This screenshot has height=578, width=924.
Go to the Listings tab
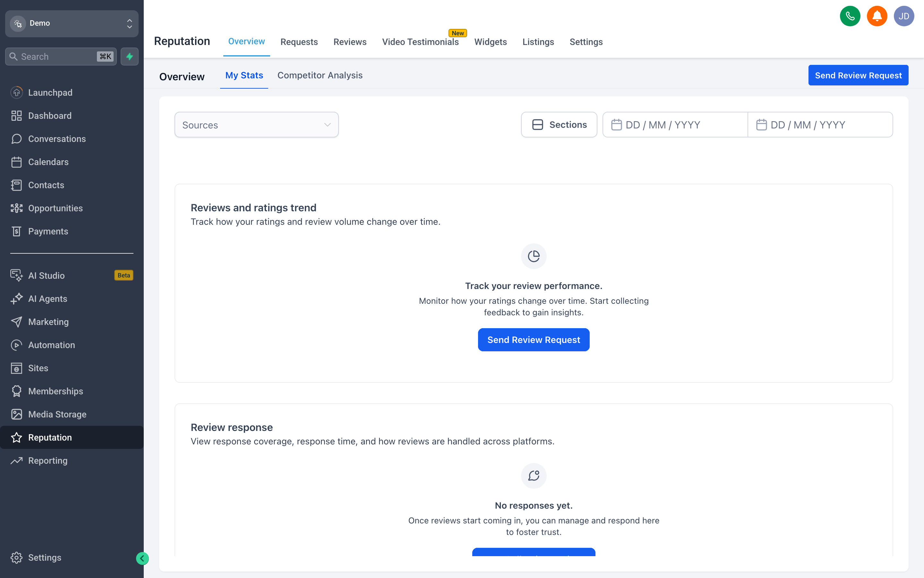coord(538,42)
